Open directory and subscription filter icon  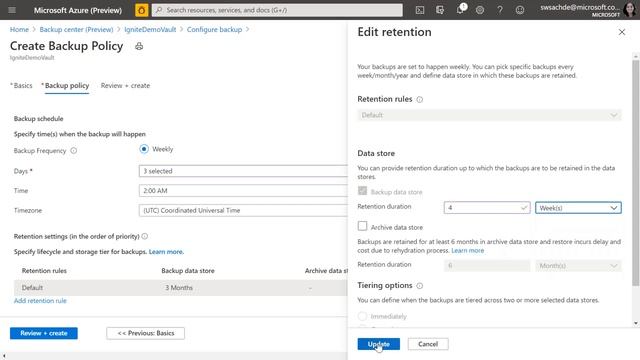pos(440,10)
